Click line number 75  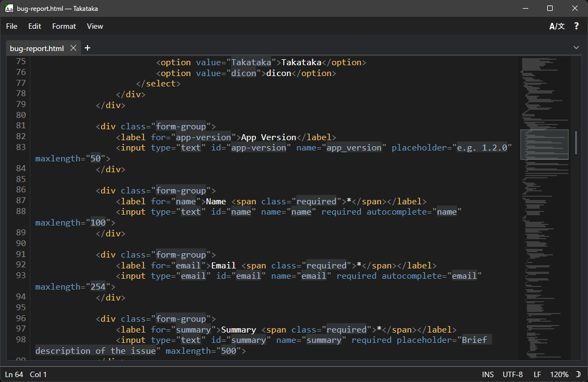pyautogui.click(x=21, y=61)
